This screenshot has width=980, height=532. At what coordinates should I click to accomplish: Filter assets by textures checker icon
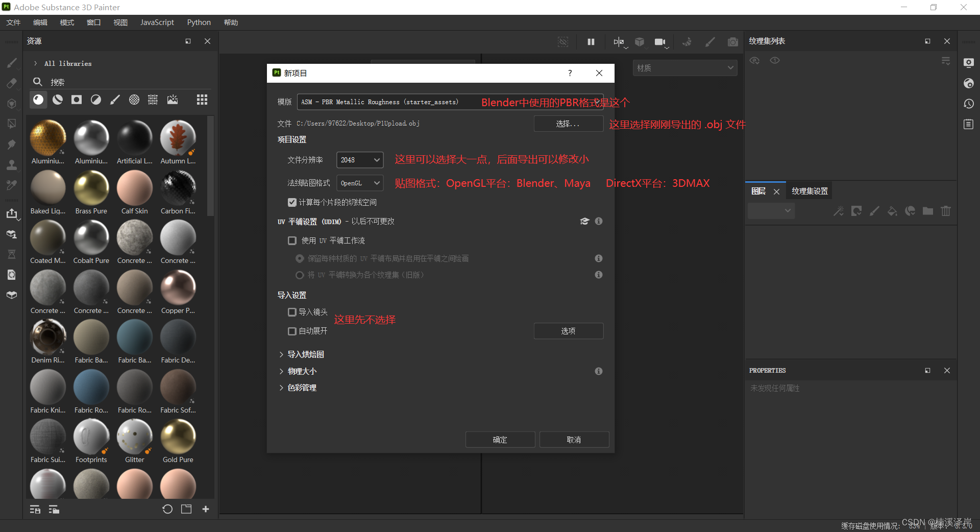pos(153,100)
